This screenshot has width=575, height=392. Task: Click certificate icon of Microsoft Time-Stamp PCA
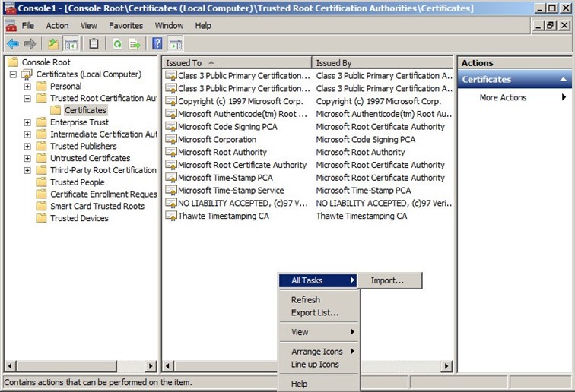coord(171,177)
